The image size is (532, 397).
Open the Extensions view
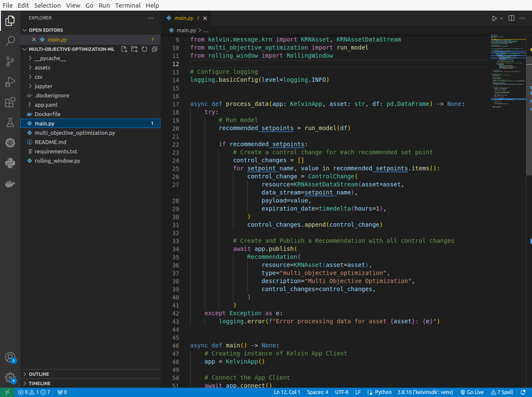click(x=10, y=102)
